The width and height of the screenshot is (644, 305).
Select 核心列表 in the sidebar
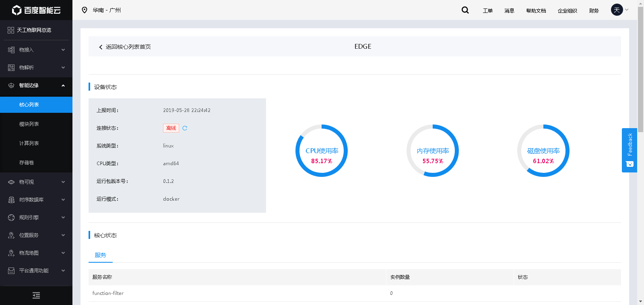[x=36, y=105]
